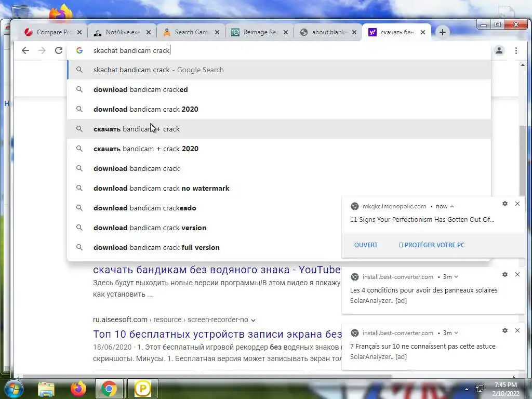Screen dimensions: 532x399
Task: Open the Chrome profile avatar icon
Action: pos(499,50)
